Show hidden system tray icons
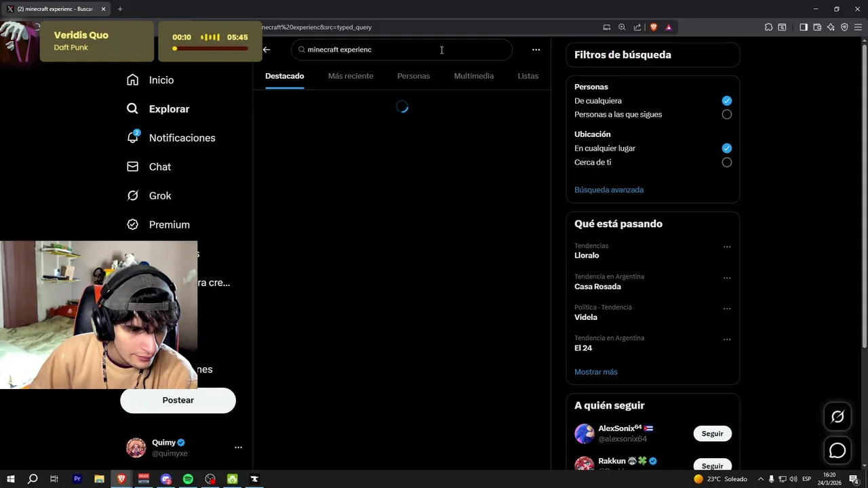The width and height of the screenshot is (868, 488). pyautogui.click(x=760, y=479)
